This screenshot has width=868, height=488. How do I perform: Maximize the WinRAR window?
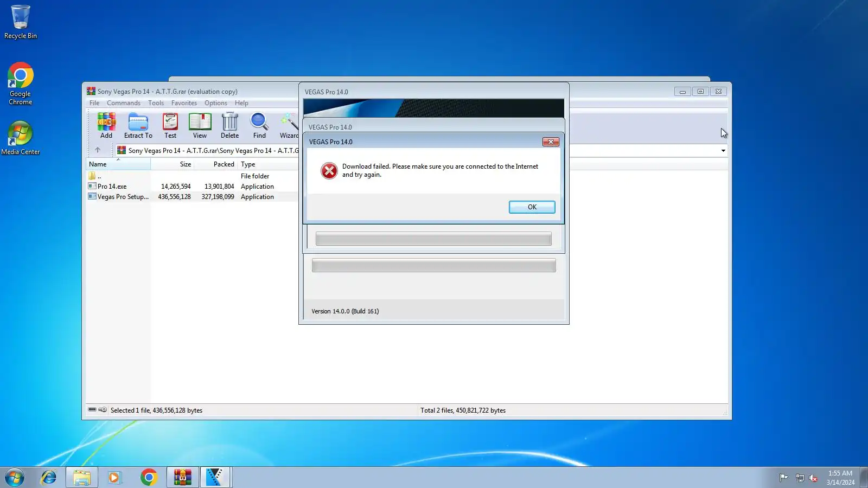coord(700,92)
